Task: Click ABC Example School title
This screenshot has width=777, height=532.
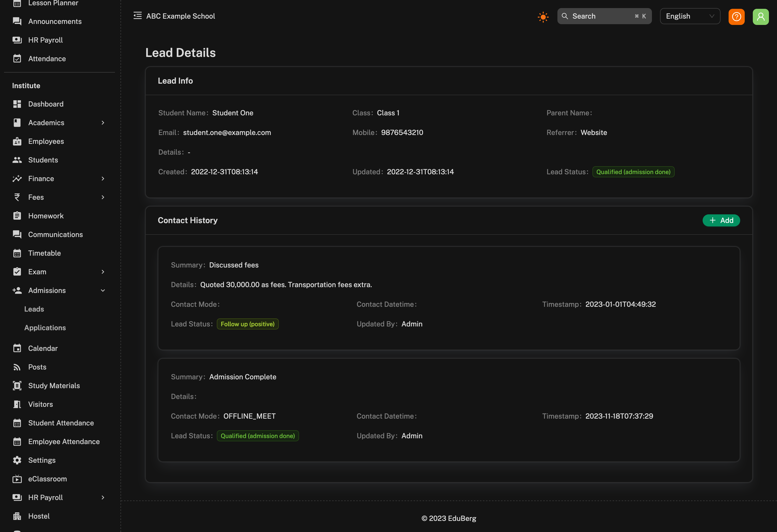Action: [x=181, y=16]
